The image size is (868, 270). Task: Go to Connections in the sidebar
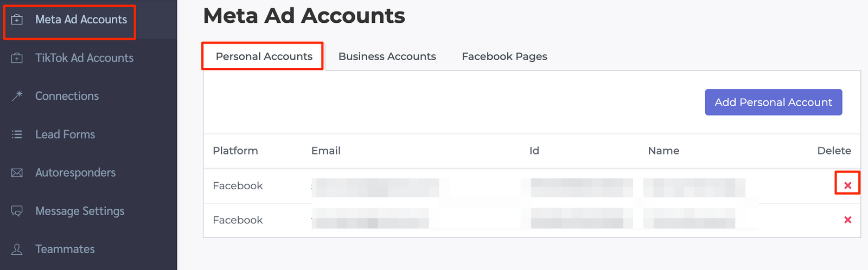point(67,96)
